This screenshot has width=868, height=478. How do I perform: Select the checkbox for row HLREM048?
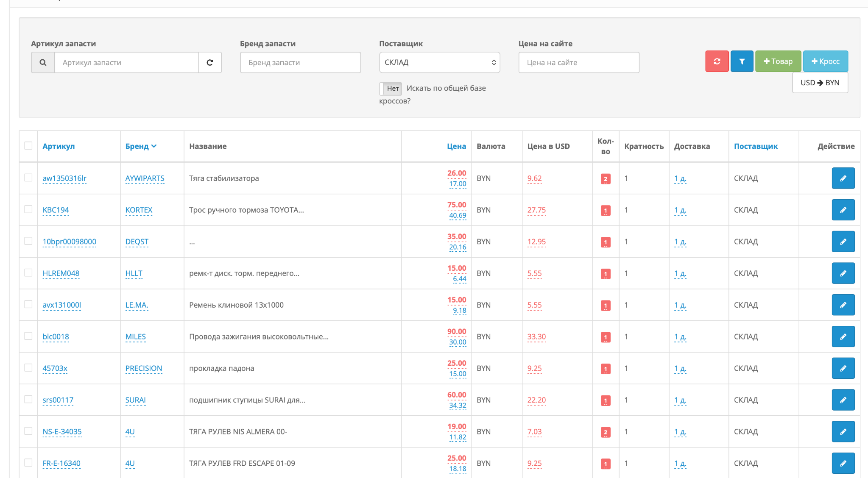pos(28,272)
